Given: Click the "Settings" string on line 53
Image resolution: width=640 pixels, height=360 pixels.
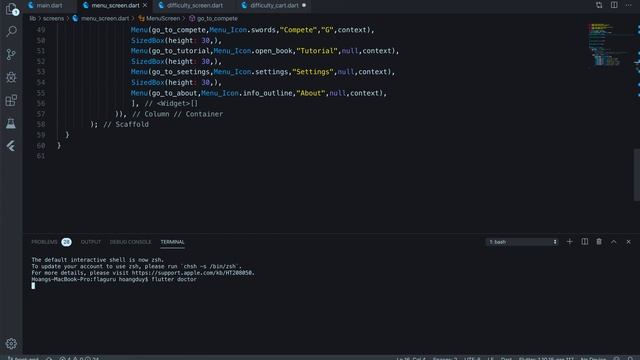Looking at the screenshot, I should [313, 72].
